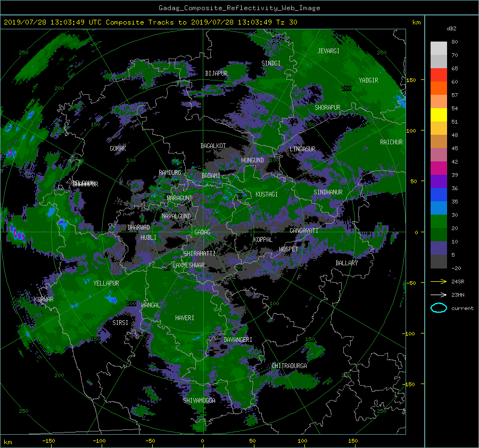
Task: Click the HANGAL city label
Action: click(x=151, y=305)
